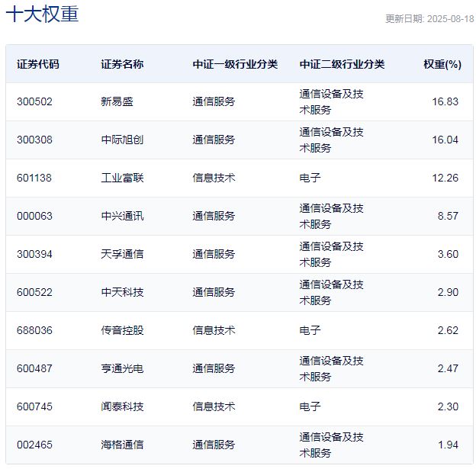Image resolution: width=476 pixels, height=469 pixels.
Task: Click the 闻泰科技 row name
Action: click(x=122, y=406)
